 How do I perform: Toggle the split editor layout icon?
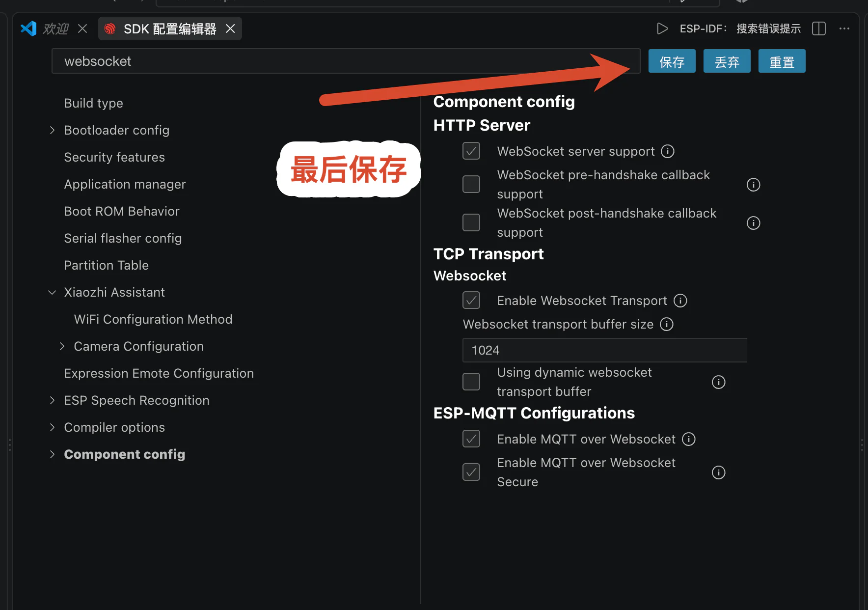tap(819, 28)
